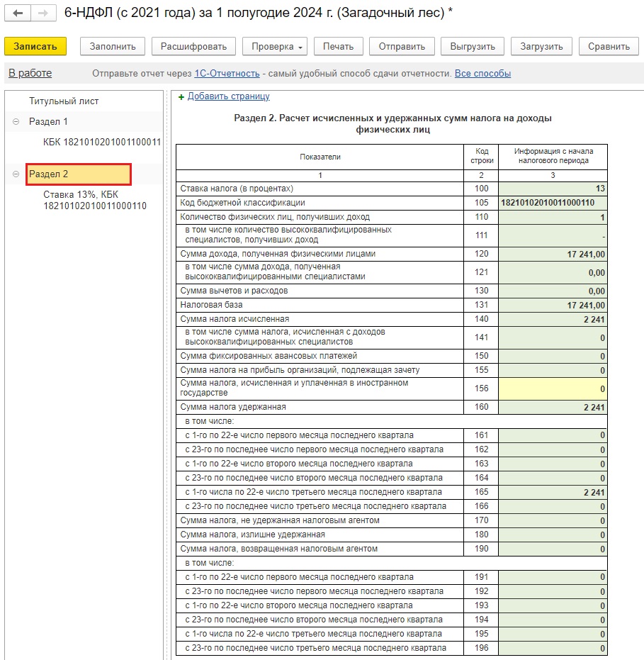
Task: Click the 'Сумма налога, излишне удержанная' row label
Action: click(x=253, y=535)
